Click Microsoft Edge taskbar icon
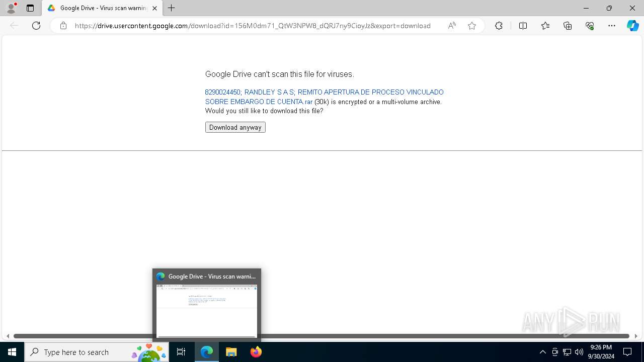This screenshot has height=362, width=644. pos(207,352)
